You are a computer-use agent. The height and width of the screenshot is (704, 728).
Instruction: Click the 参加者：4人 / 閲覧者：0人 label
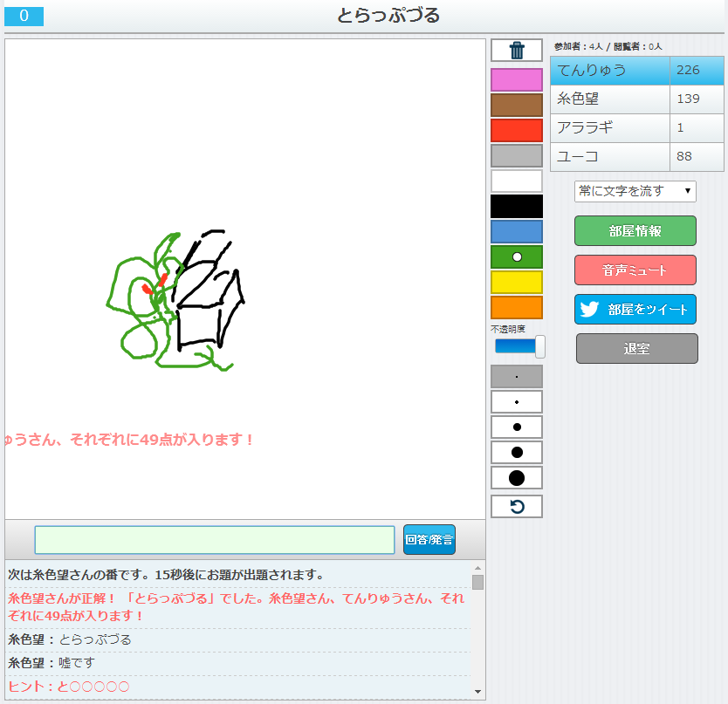608,46
